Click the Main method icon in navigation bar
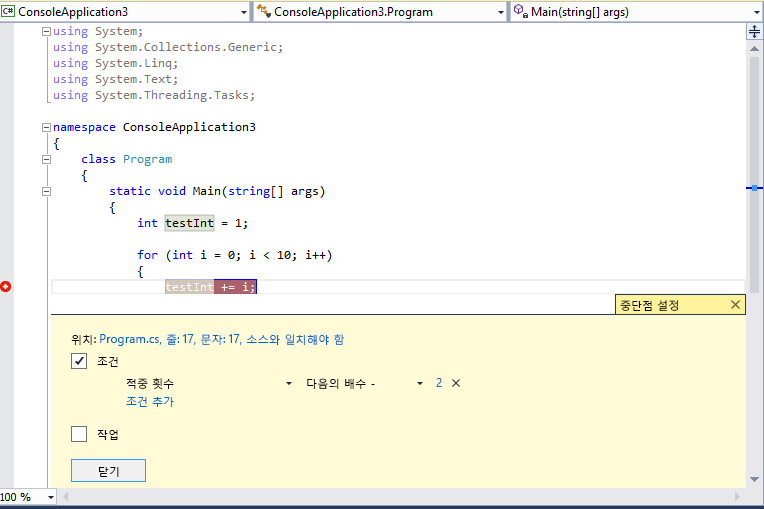 [521, 11]
